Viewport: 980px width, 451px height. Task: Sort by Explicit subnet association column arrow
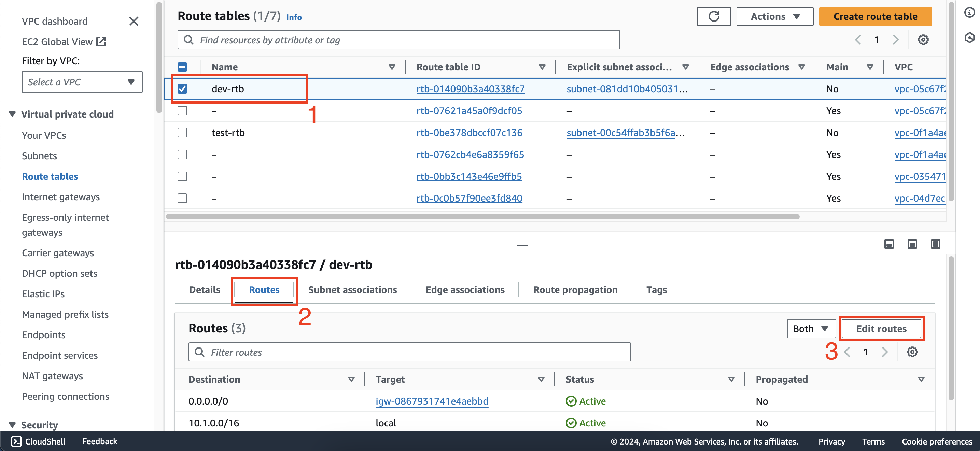click(686, 67)
